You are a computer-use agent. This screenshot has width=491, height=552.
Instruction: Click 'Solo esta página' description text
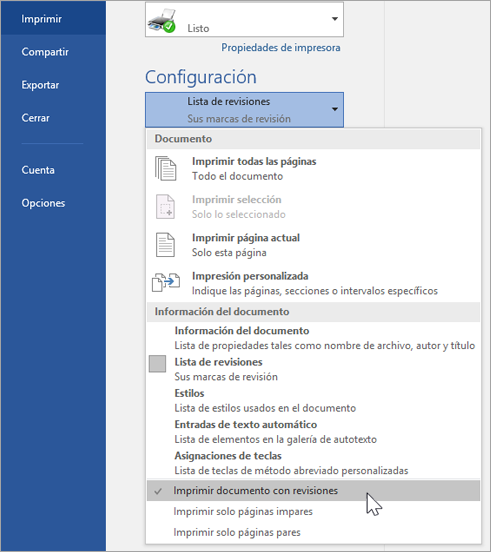[229, 253]
